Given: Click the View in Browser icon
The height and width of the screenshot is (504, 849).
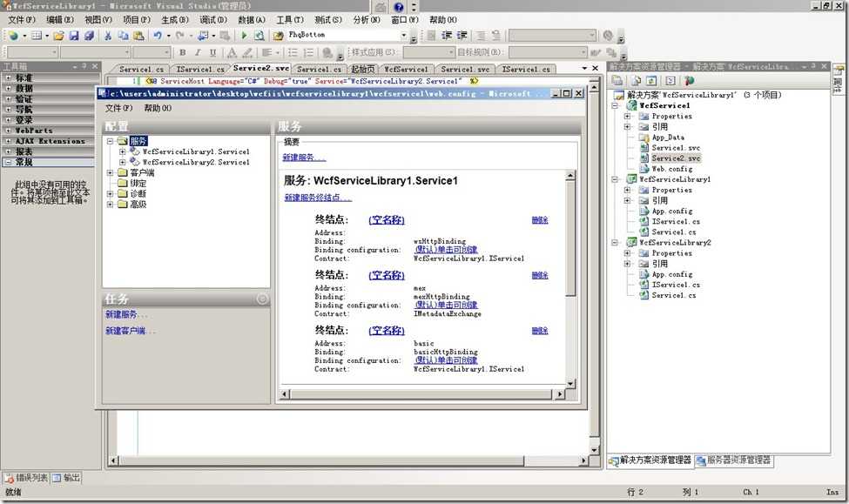Looking at the screenshot, I should pyautogui.click(x=259, y=36).
